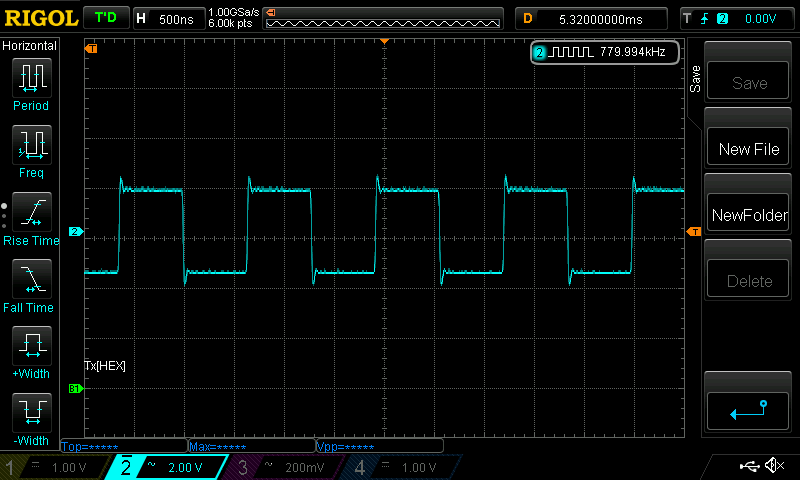Click the Horizontal menu header
The height and width of the screenshot is (480, 800).
click(29, 46)
